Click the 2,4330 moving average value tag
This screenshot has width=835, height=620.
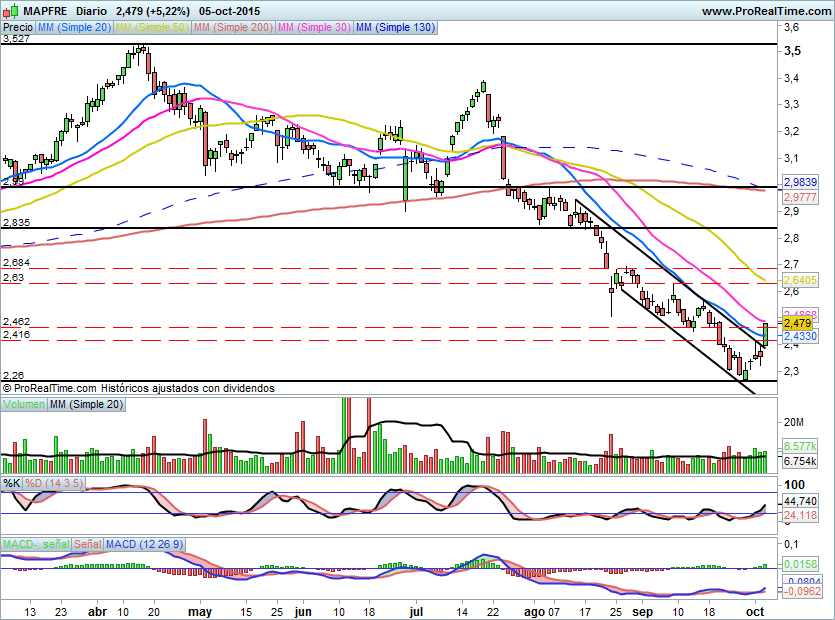[800, 336]
